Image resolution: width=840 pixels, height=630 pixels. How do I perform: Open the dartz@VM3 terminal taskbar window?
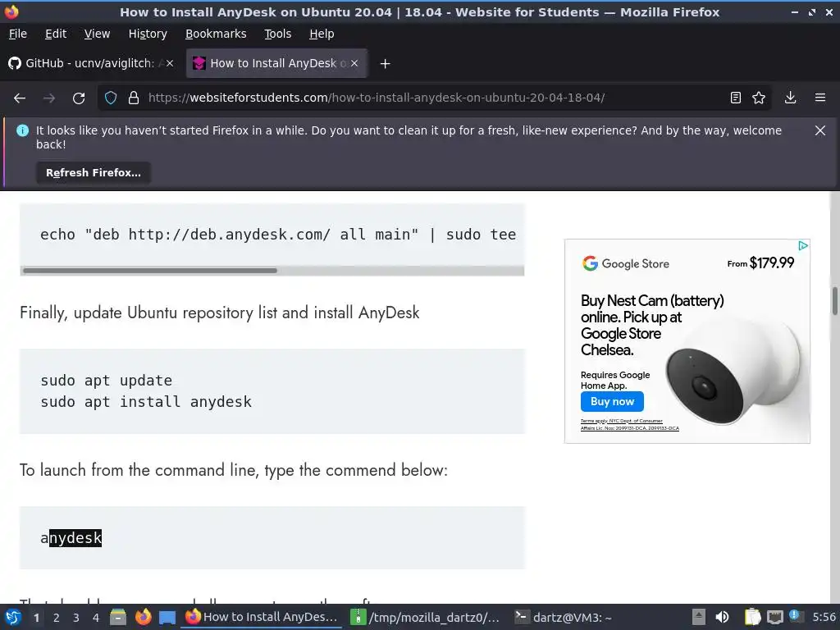coord(564,617)
